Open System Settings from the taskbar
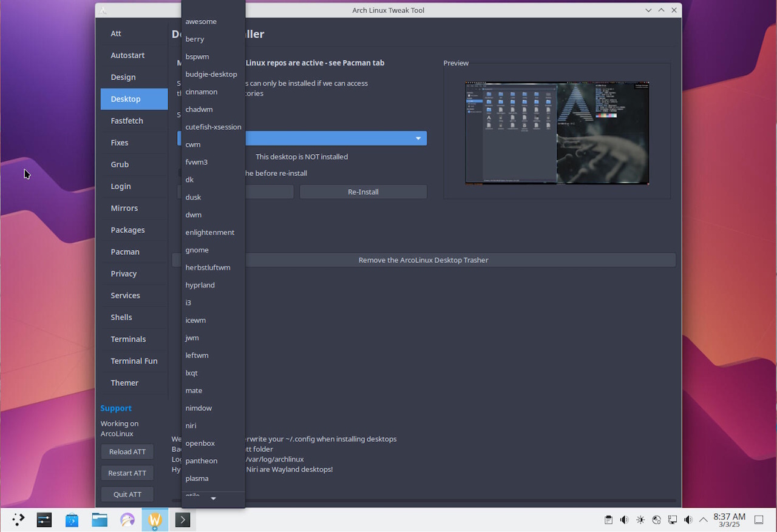Screen dimensions: 777x532 pos(44,519)
